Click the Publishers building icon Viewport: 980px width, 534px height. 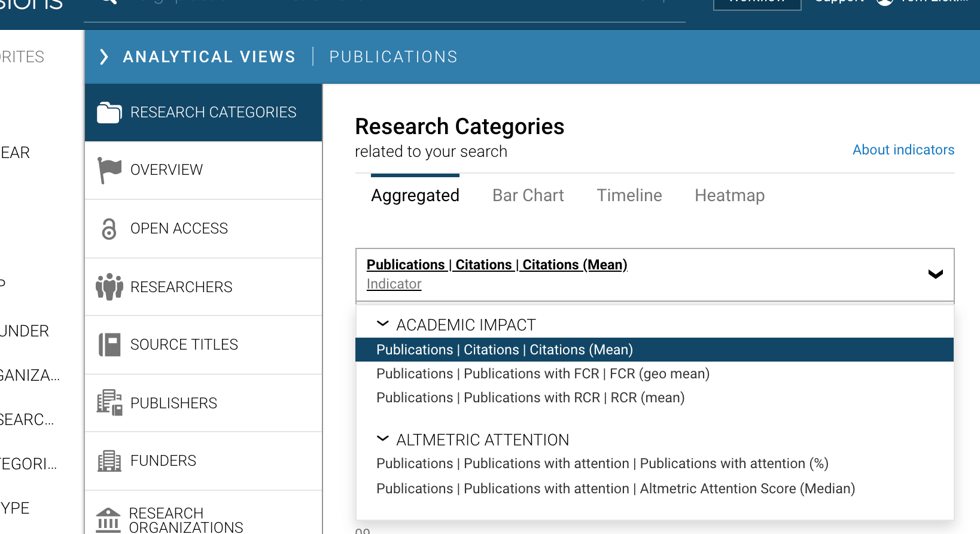pos(109,402)
